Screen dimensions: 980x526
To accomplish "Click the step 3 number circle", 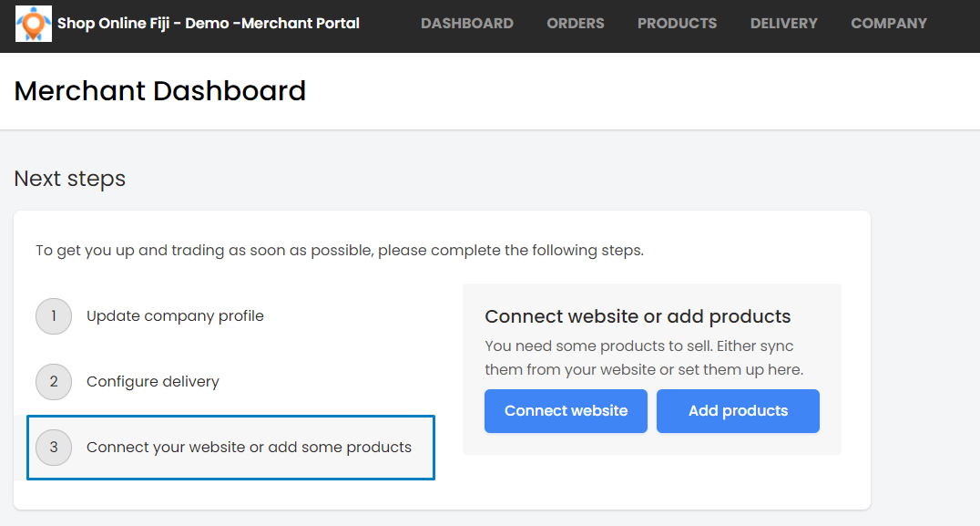I will pos(54,448).
